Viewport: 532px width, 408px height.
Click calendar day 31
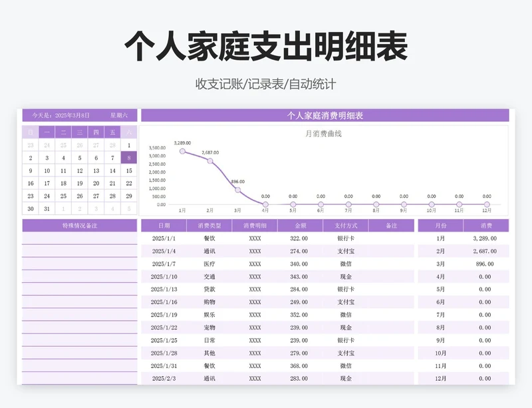pos(47,209)
